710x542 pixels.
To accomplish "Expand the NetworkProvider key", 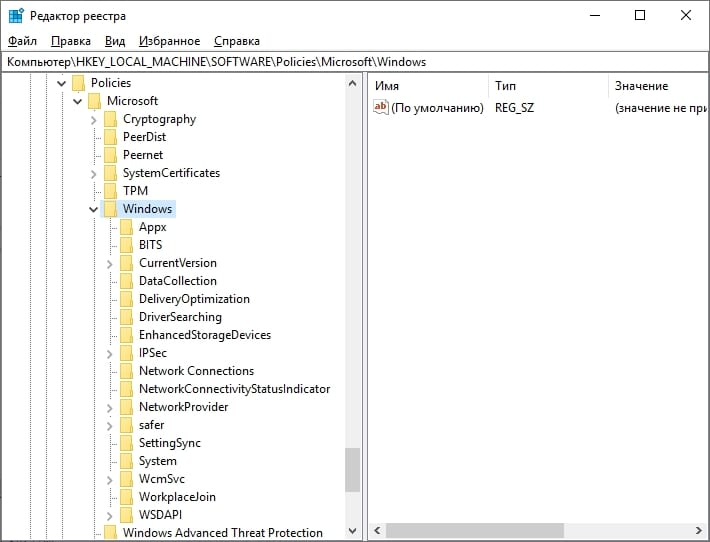I will click(x=110, y=408).
